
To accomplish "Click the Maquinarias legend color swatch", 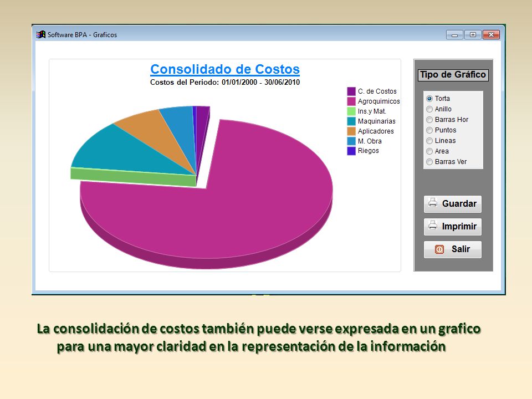I will point(351,121).
